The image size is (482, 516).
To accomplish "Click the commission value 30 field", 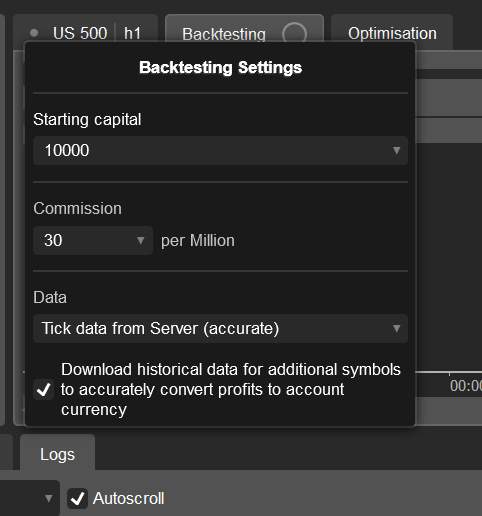I will (x=93, y=240).
